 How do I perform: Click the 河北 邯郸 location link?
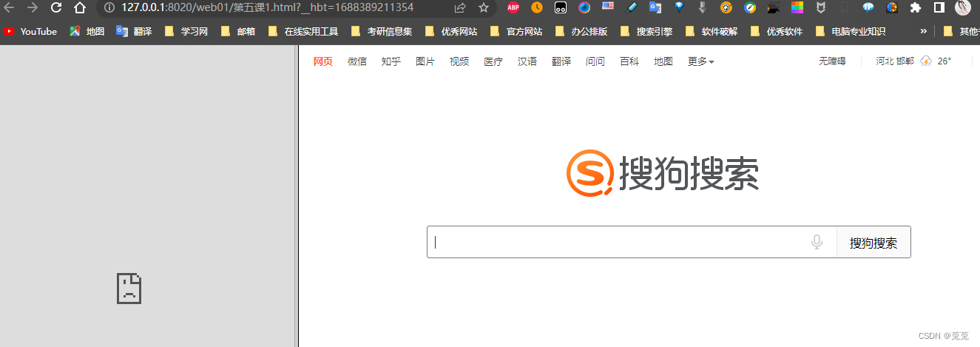895,61
